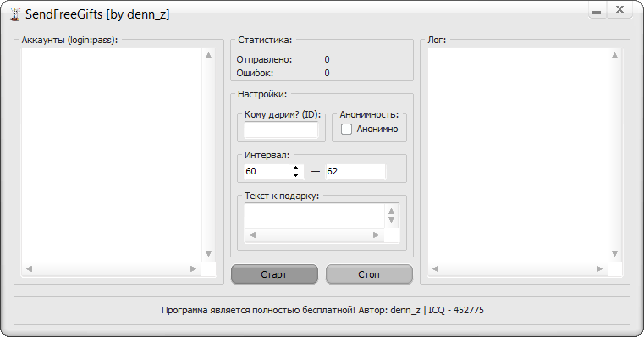Click inside the Лог text box

point(518,155)
